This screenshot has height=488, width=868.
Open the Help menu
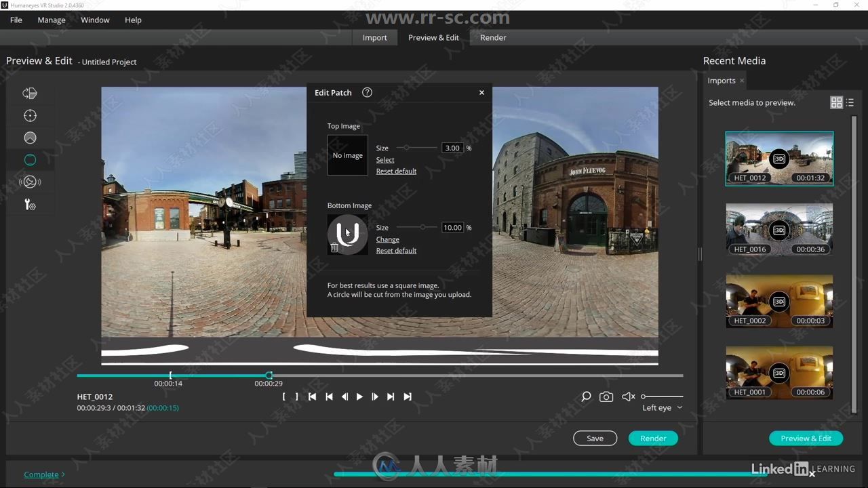click(x=133, y=20)
